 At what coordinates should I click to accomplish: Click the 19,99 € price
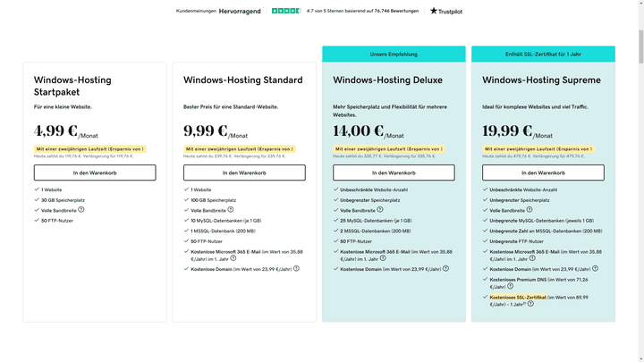click(x=507, y=130)
